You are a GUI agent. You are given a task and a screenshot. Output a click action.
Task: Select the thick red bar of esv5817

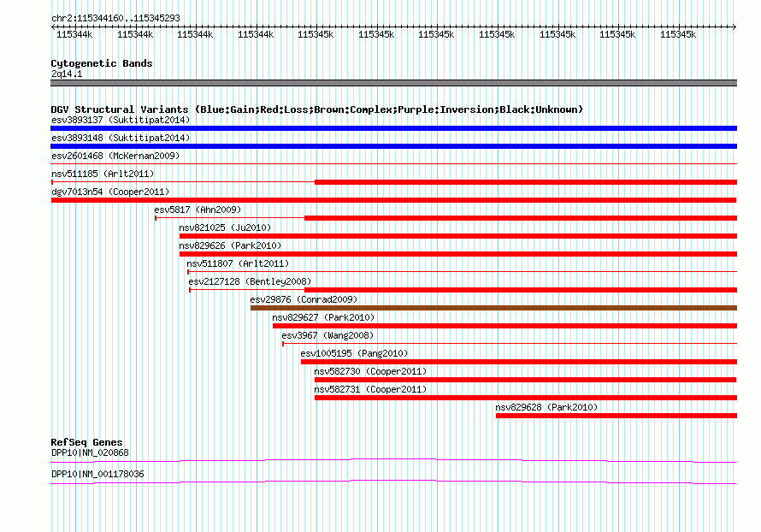pos(521,218)
